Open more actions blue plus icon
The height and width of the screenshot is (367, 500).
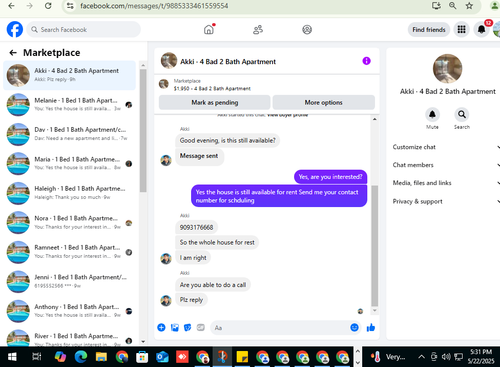coord(161,328)
